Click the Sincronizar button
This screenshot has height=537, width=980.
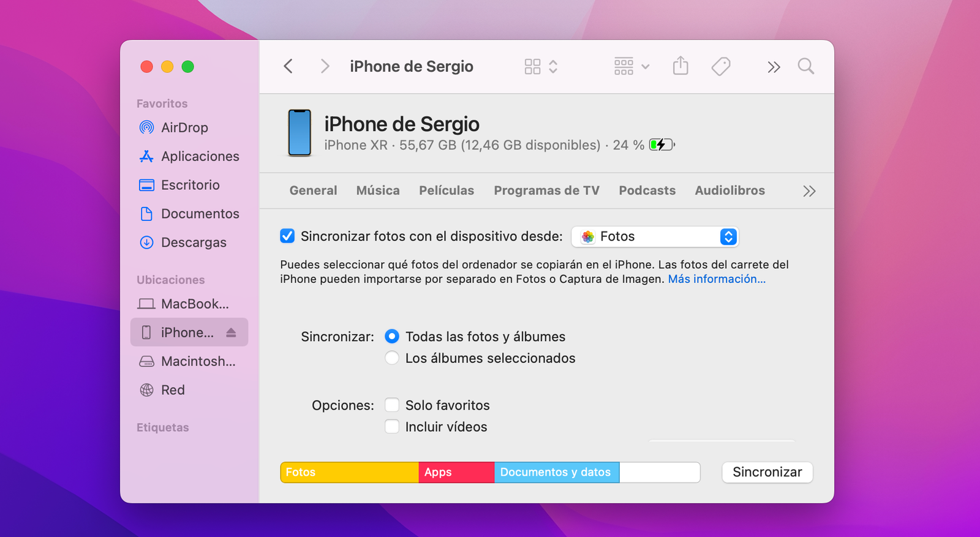click(x=767, y=472)
